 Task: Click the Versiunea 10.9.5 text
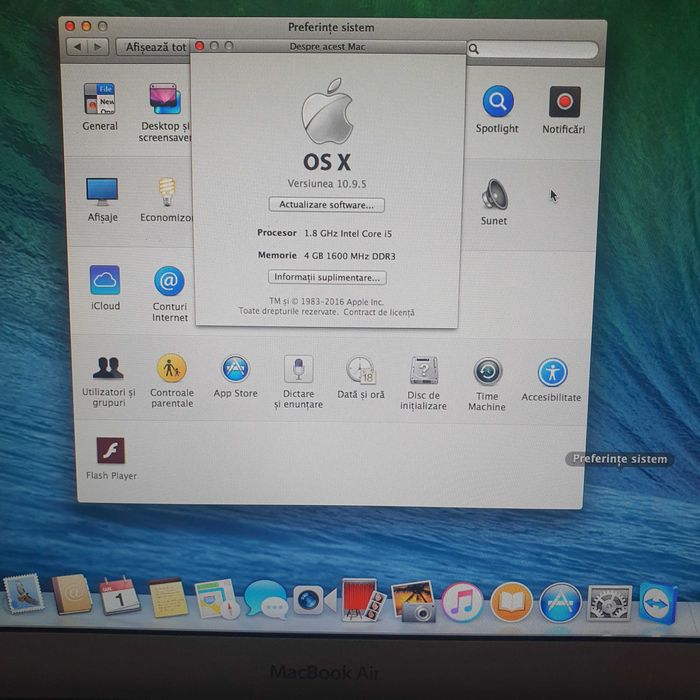pos(327,183)
